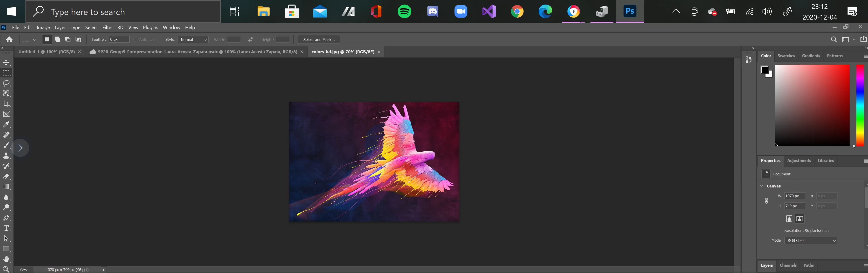Screen dimensions: 868x273
Task: Toggle the Anti-alias checkbox
Action: click(135, 40)
